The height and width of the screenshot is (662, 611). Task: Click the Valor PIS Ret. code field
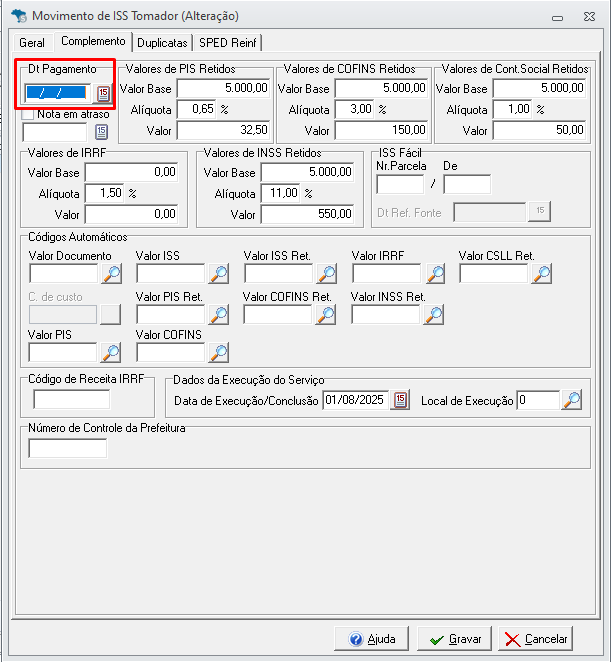coord(171,315)
